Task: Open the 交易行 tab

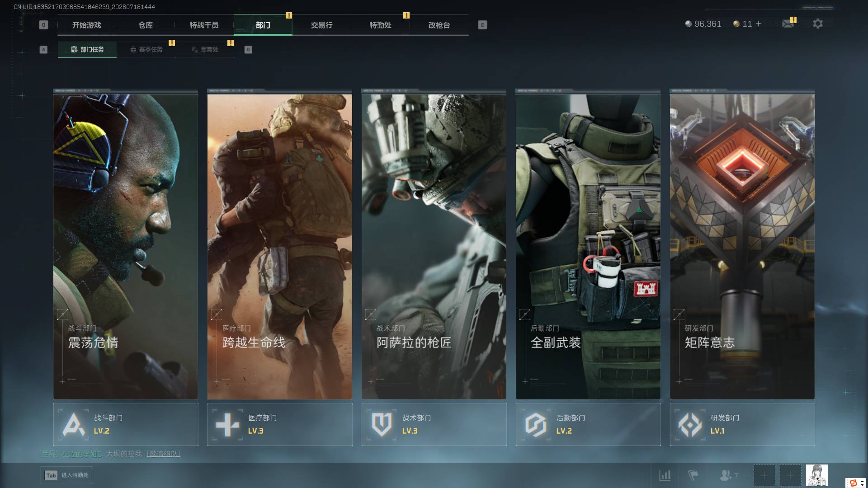Action: coord(322,25)
